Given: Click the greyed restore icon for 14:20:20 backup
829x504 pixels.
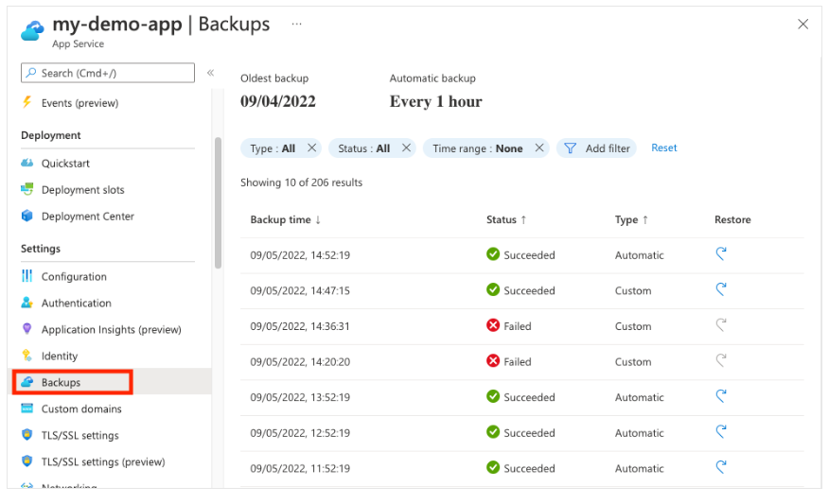Looking at the screenshot, I should click(720, 360).
